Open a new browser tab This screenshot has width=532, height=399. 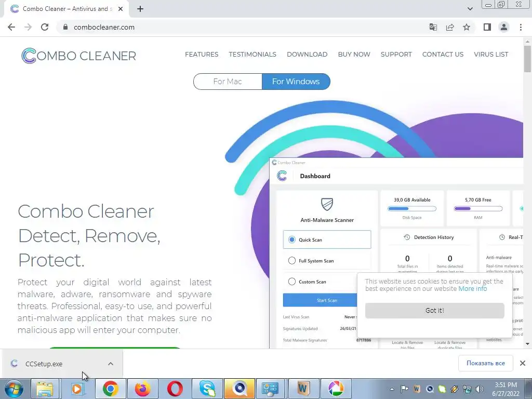[x=140, y=9]
